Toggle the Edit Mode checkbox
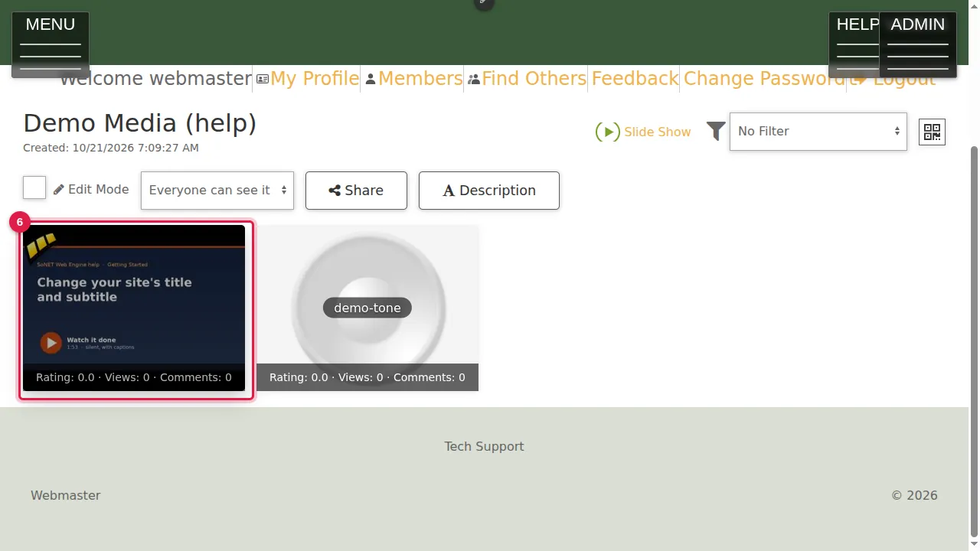 click(34, 187)
